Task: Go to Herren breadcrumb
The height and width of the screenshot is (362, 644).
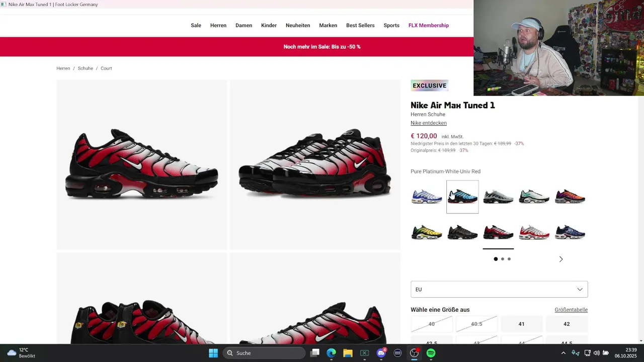Action: coord(63,68)
